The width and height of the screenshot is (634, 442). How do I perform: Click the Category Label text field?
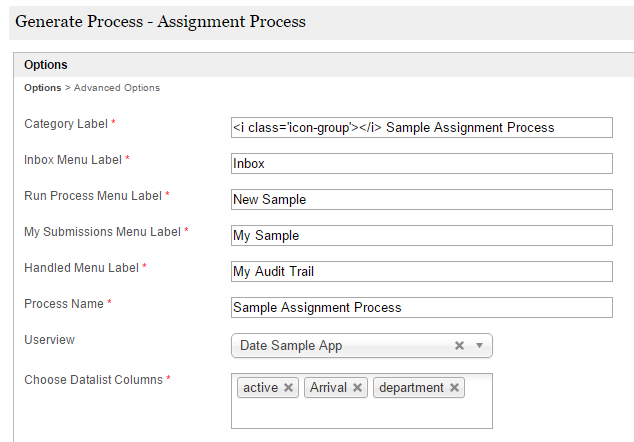point(421,127)
